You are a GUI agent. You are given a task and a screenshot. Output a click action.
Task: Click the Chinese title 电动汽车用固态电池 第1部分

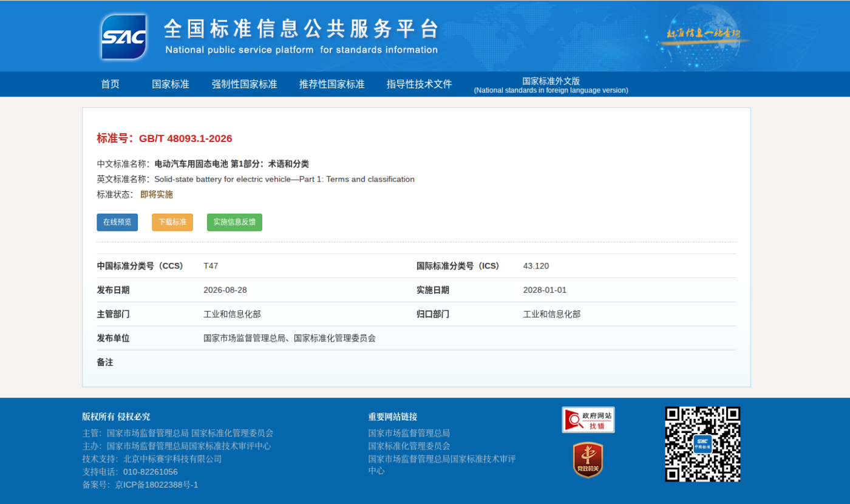click(x=232, y=164)
